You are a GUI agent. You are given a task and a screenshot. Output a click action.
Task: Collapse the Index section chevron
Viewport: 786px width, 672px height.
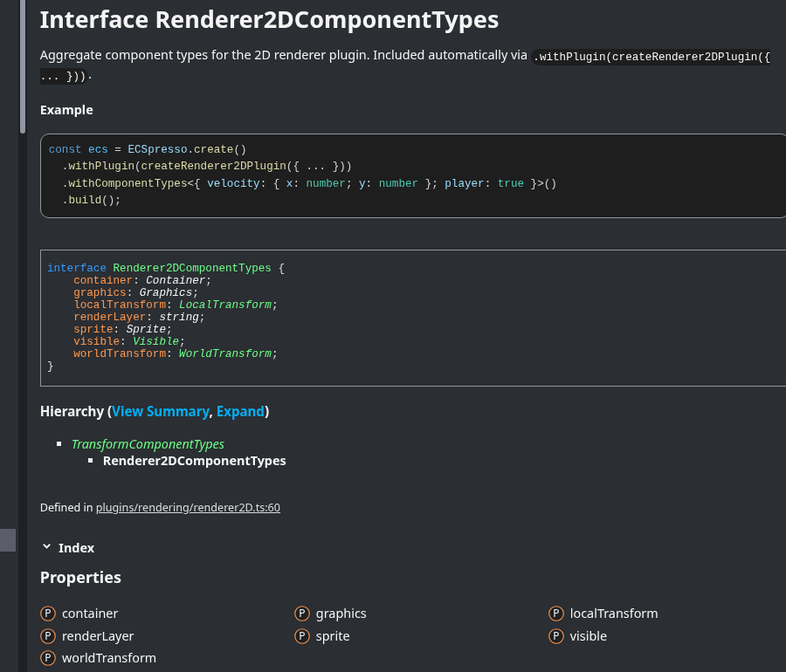pos(46,547)
